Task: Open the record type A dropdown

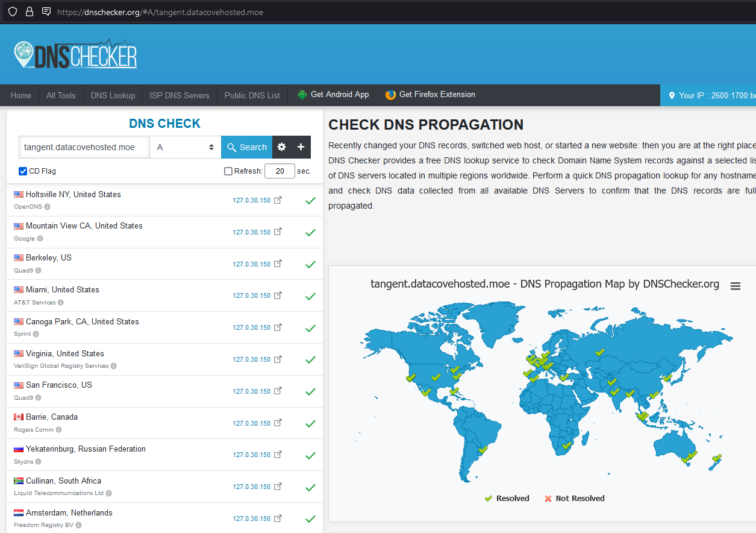Action: 186,147
